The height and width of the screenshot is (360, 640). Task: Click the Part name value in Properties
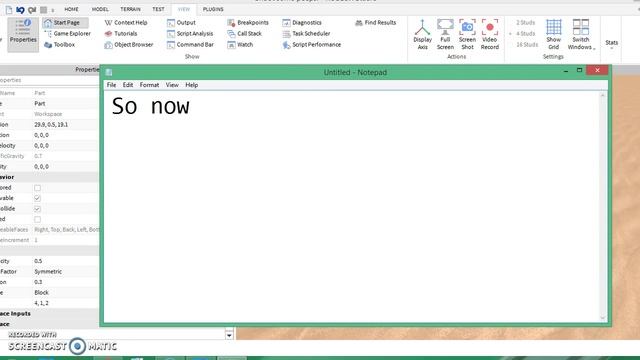point(40,104)
